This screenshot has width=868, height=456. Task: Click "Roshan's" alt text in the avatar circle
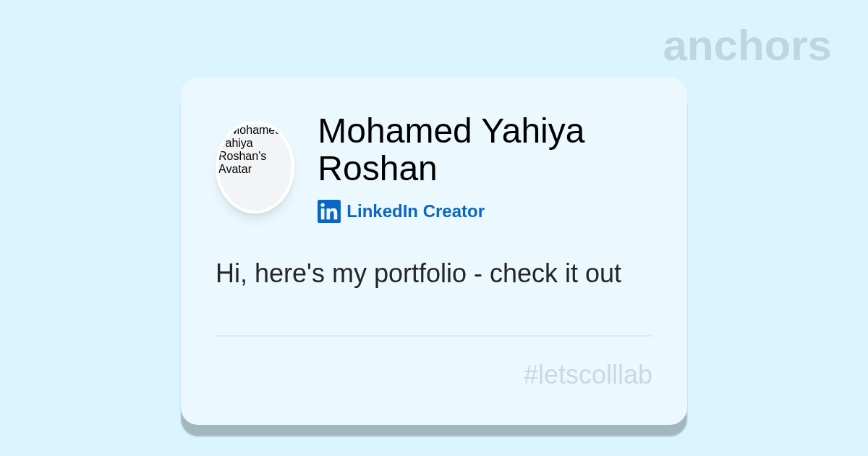242,156
